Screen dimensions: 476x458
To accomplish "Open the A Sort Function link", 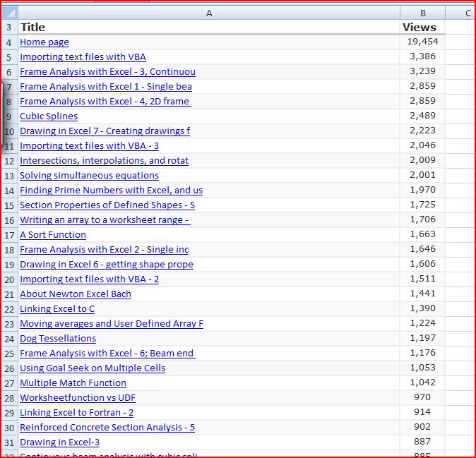I will tap(53, 235).
